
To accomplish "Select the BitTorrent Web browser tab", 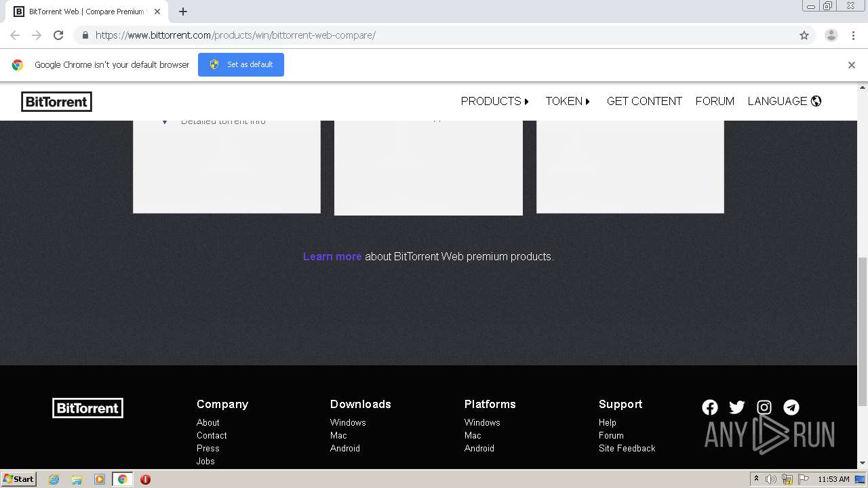I will pos(87,12).
